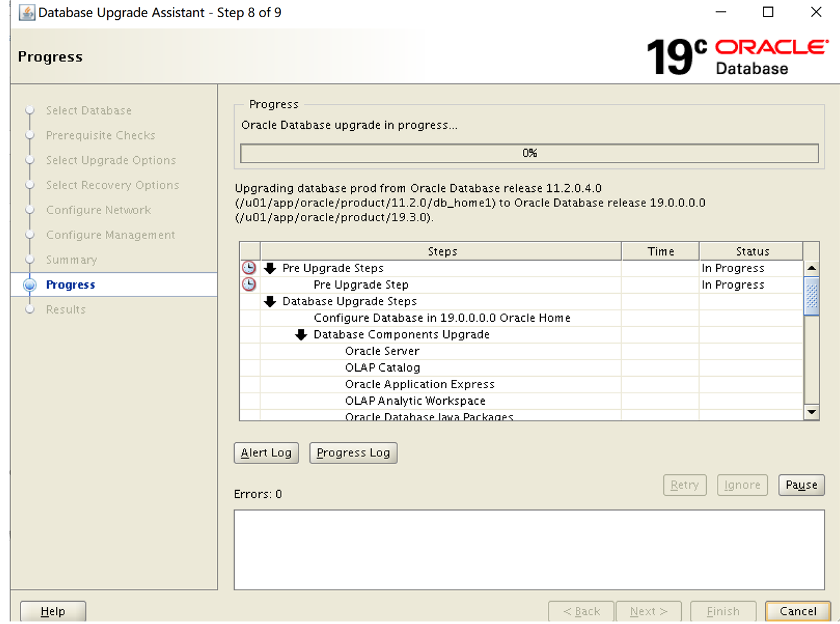Maximize the Database Upgrade Assistant window
This screenshot has width=840, height=624.
[768, 12]
